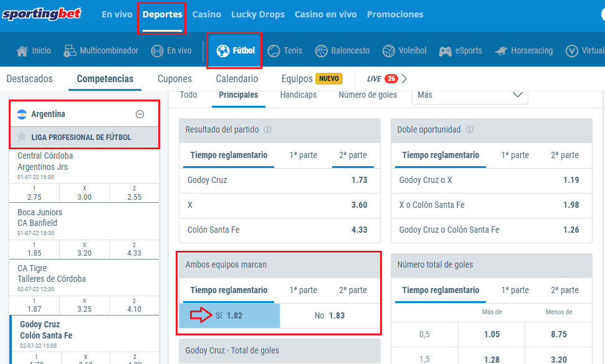Viewport: 605px width, 364px height.
Task: Pick Godoy Cruz o Colón Santa Fe 1.26
Action: 492,230
